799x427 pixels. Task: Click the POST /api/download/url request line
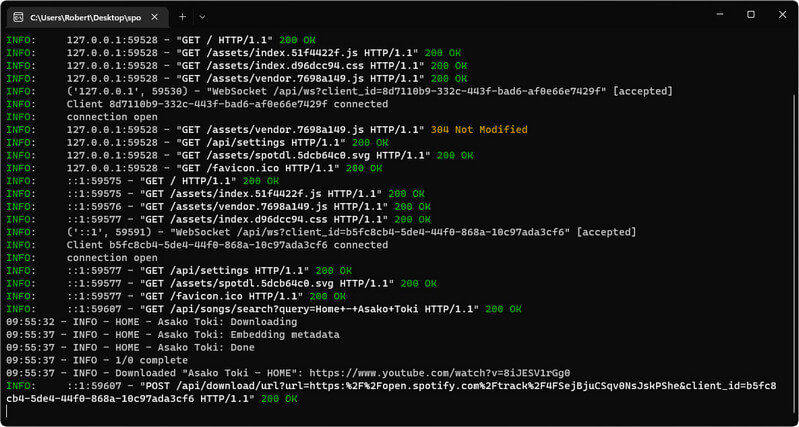coord(400,385)
